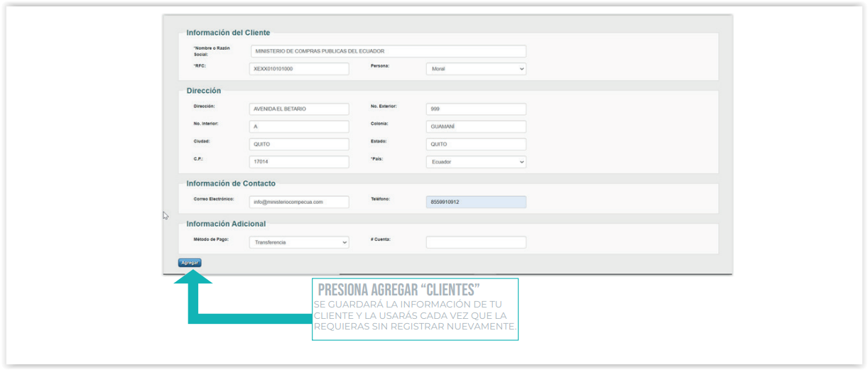This screenshot has width=868, height=370.
Task: Expand the País dropdown set to Ecuador
Action: (x=476, y=162)
